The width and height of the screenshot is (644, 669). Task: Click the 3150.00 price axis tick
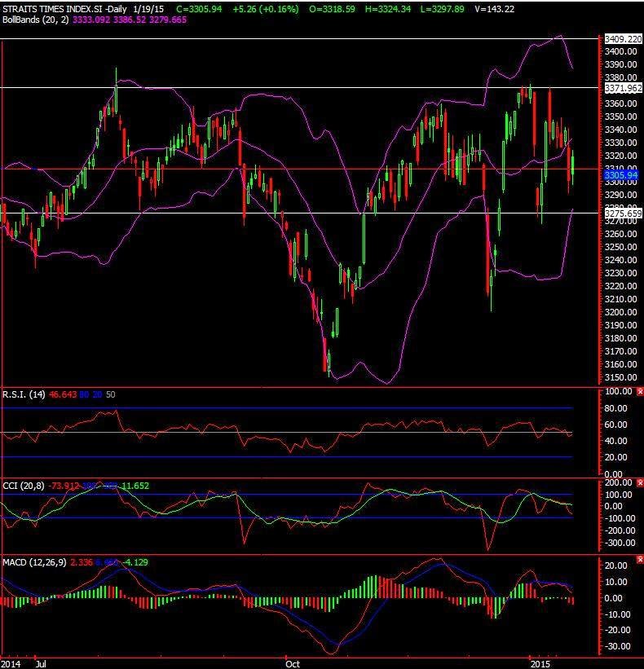coord(620,377)
